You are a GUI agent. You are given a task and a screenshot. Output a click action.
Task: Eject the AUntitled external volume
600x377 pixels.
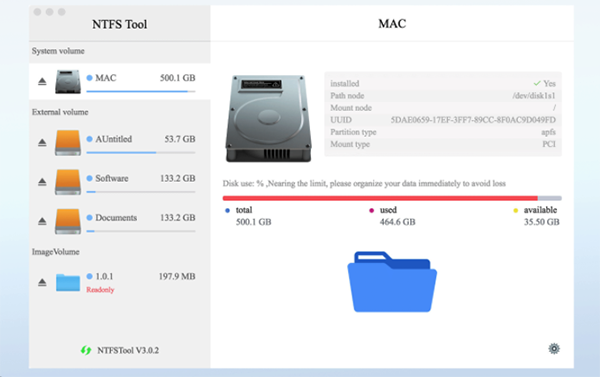(x=42, y=142)
